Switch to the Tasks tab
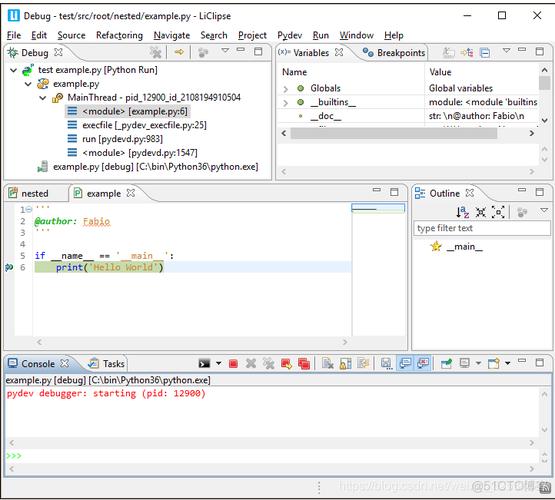 (x=106, y=364)
